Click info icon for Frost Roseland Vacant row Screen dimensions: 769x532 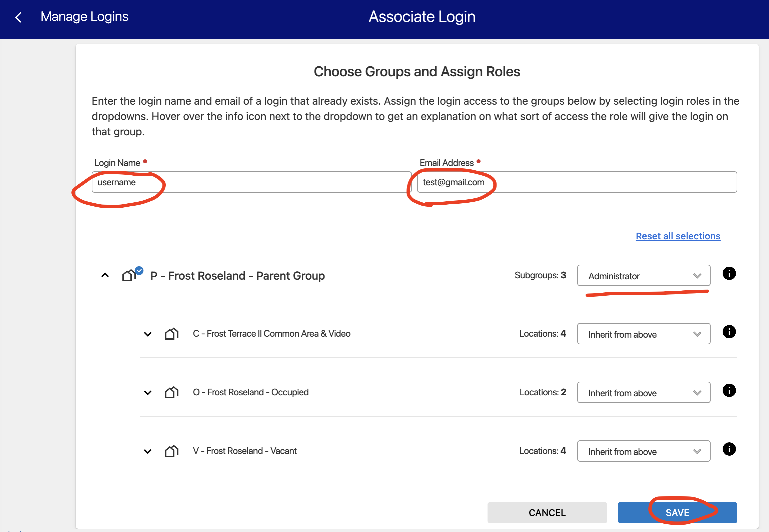coord(729,449)
